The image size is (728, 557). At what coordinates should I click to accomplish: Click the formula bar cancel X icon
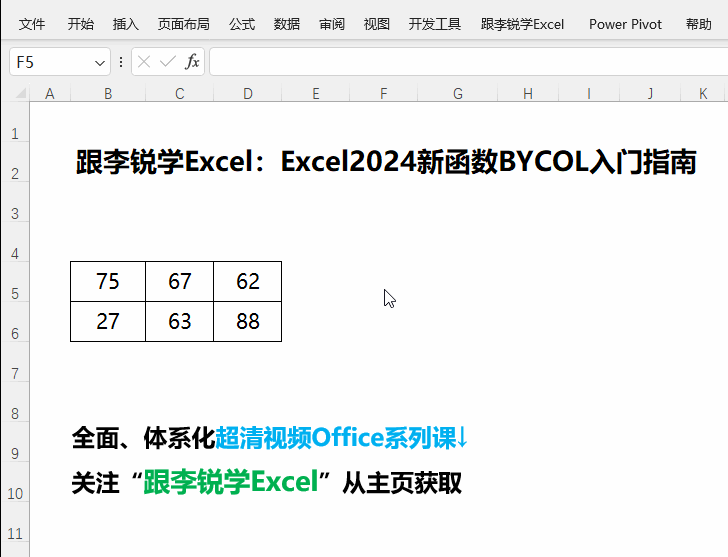click(x=144, y=62)
